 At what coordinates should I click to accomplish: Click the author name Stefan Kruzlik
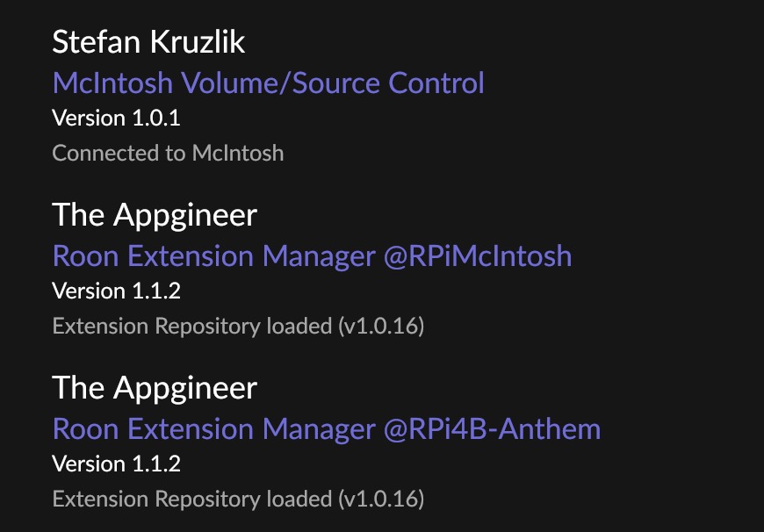(x=148, y=41)
